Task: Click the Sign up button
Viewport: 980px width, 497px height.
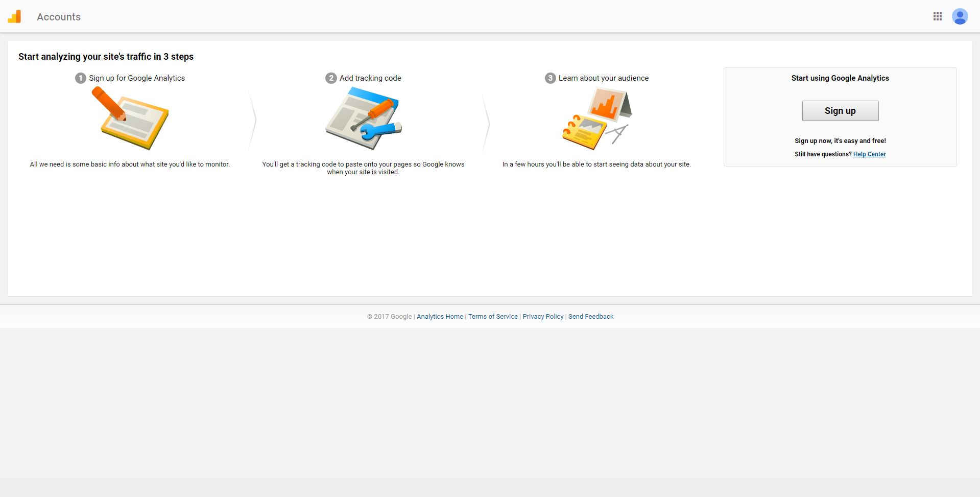Action: (840, 110)
